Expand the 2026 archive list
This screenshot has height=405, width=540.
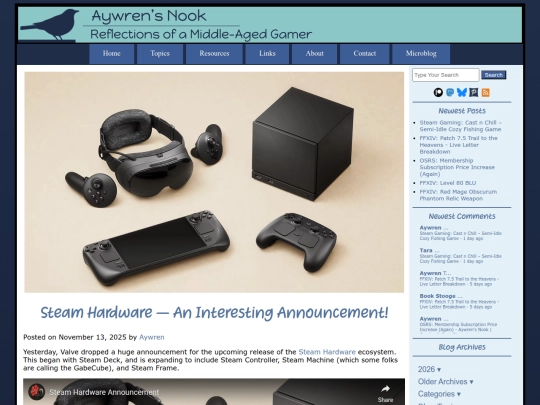click(429, 369)
